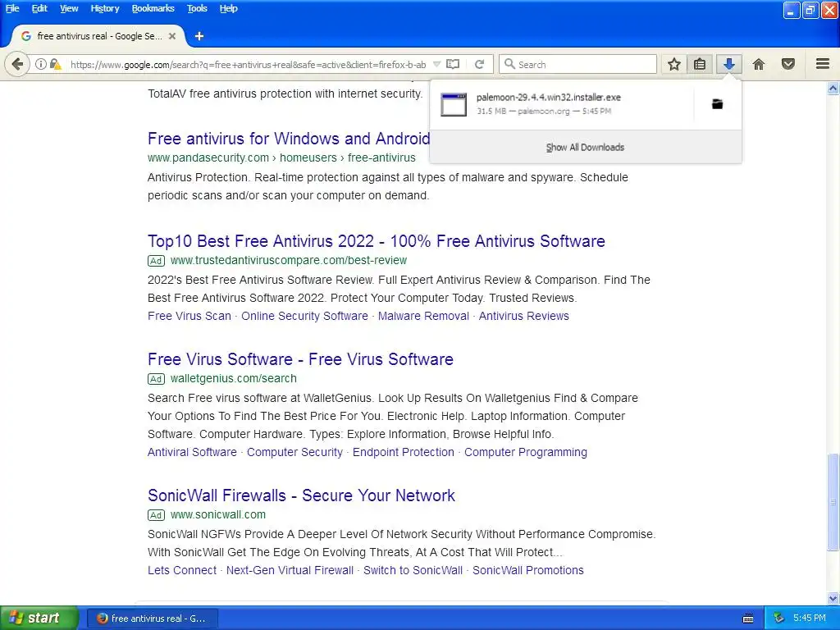The width and height of the screenshot is (840, 630).
Task: Toggle the Downloads arrow button
Action: click(728, 64)
